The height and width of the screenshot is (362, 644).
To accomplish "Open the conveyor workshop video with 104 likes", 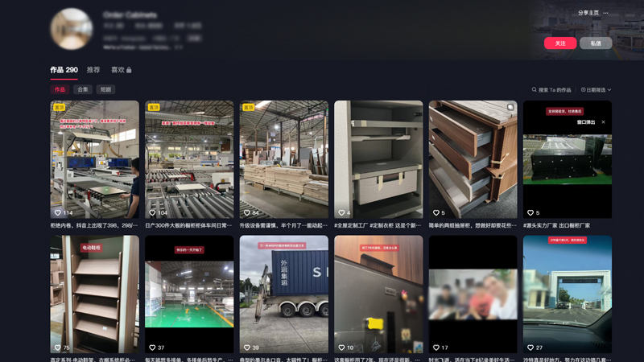I will click(189, 159).
